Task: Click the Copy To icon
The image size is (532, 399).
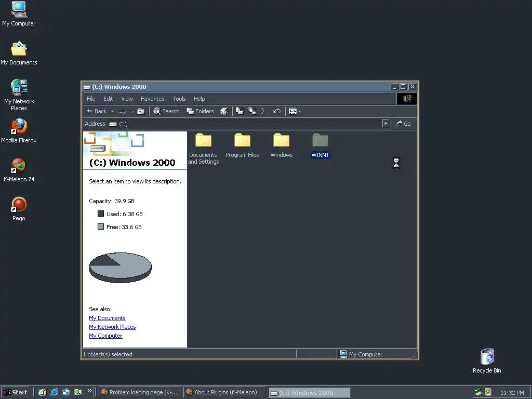Action: click(x=252, y=111)
